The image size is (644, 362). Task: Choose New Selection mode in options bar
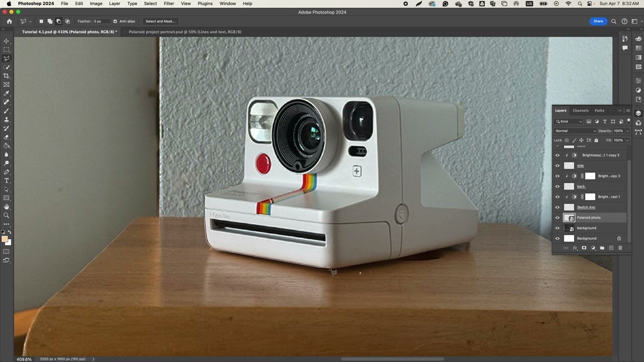pyautogui.click(x=41, y=21)
